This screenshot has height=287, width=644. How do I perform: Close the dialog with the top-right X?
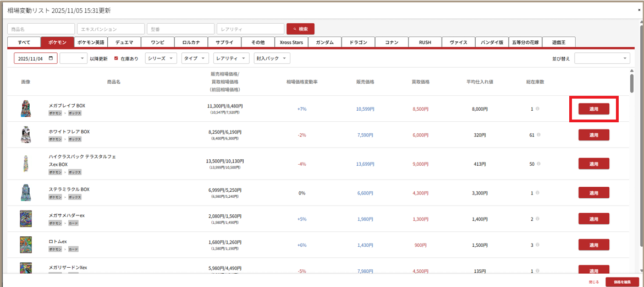tap(639, 10)
